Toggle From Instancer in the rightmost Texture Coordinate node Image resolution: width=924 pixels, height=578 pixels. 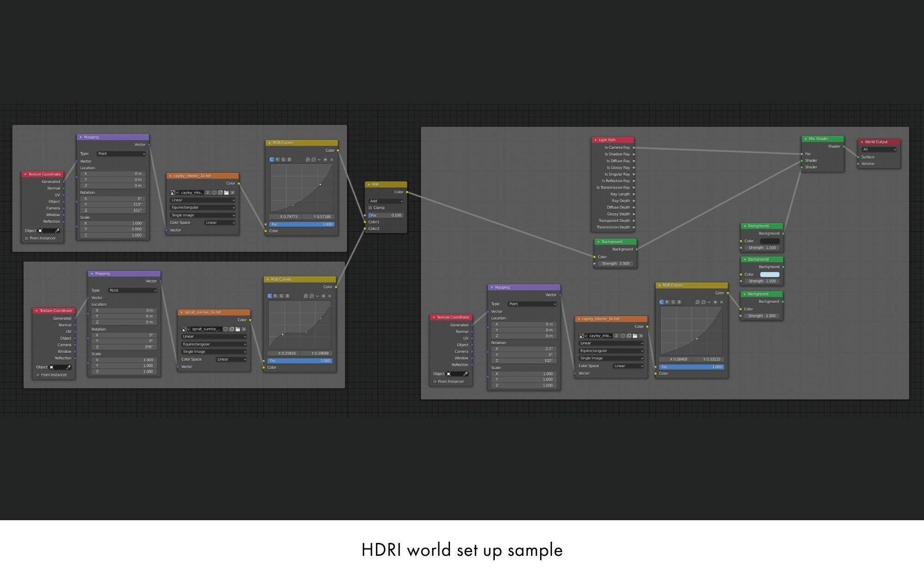pyautogui.click(x=435, y=381)
